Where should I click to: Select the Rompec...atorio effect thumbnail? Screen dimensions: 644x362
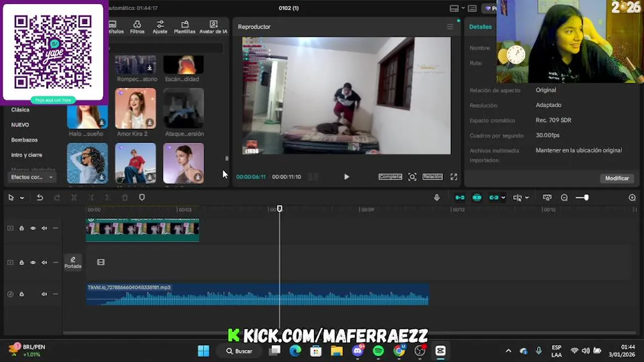(135, 65)
